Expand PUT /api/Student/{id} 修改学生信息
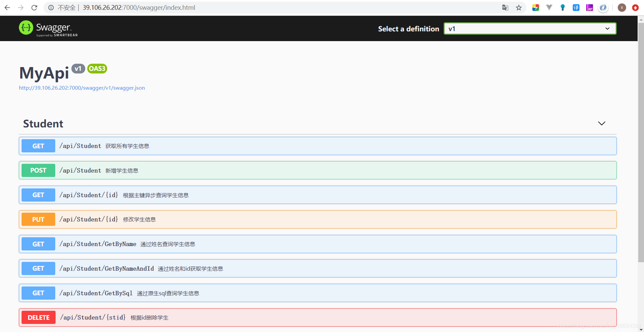This screenshot has height=332, width=644. [x=318, y=219]
